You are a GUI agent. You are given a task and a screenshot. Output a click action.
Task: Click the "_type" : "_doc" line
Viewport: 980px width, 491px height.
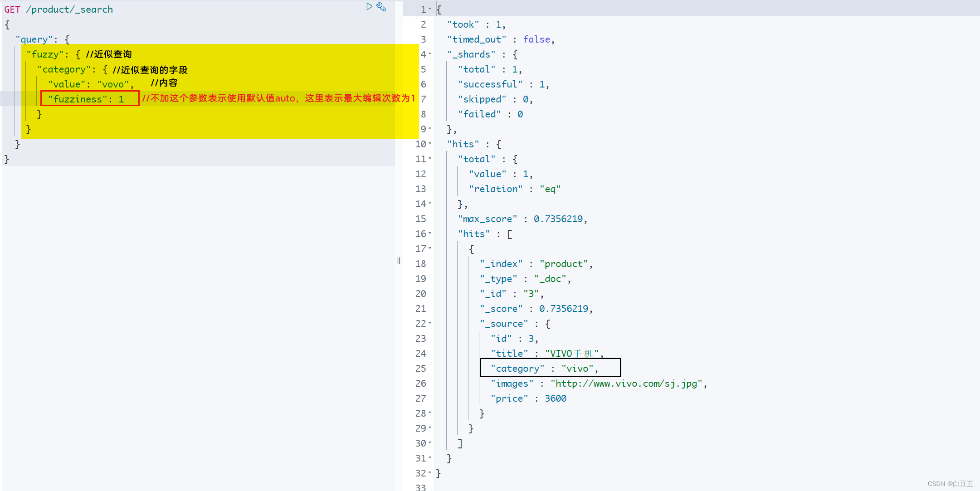tap(525, 279)
